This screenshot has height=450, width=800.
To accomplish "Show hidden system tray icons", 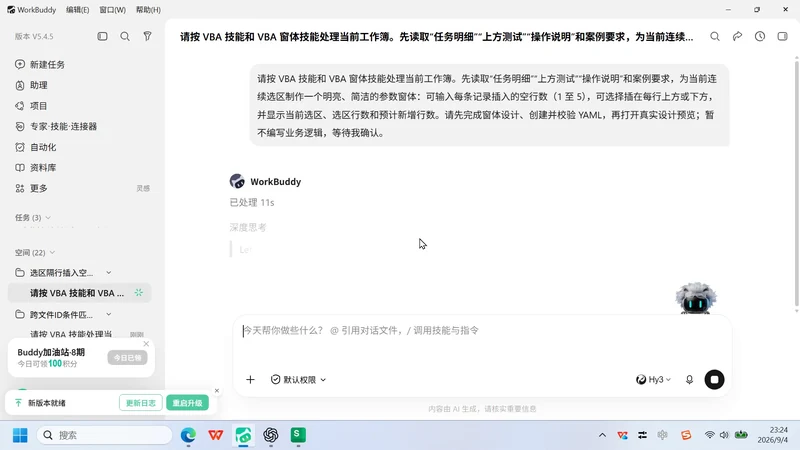I will tap(603, 435).
